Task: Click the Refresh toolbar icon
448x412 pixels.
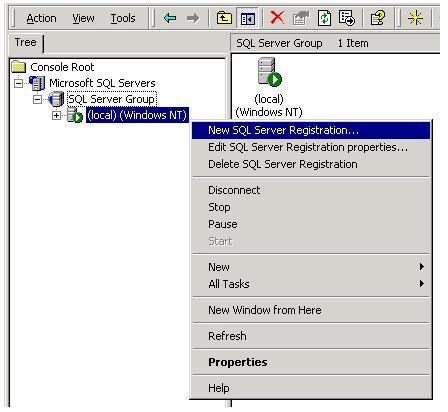Action: 324,18
